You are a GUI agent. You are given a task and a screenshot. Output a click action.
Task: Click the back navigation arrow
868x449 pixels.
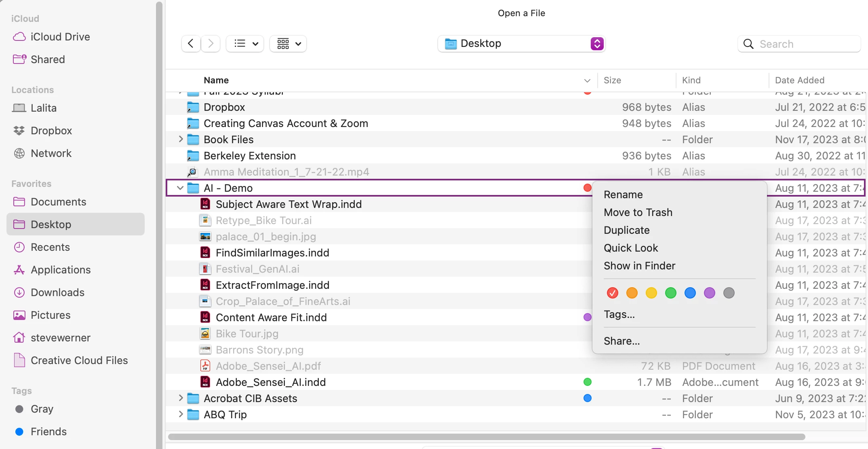(191, 44)
